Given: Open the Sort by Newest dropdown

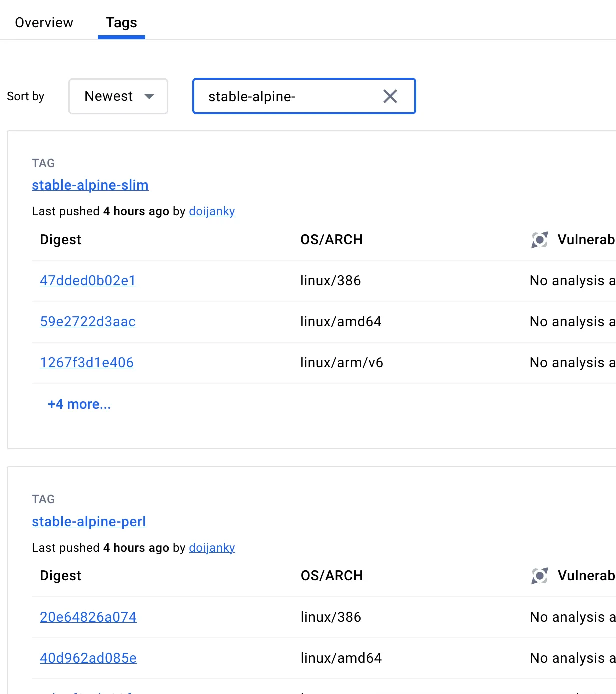Looking at the screenshot, I should click(118, 96).
